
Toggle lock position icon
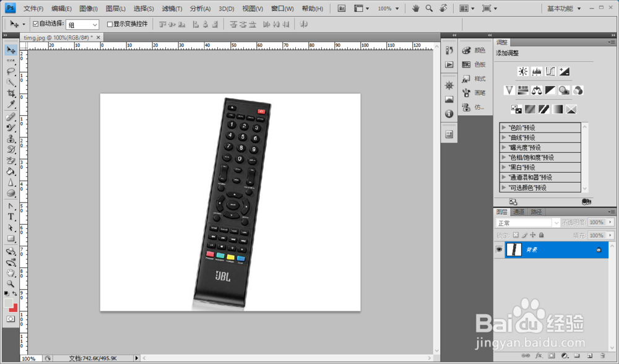click(532, 235)
